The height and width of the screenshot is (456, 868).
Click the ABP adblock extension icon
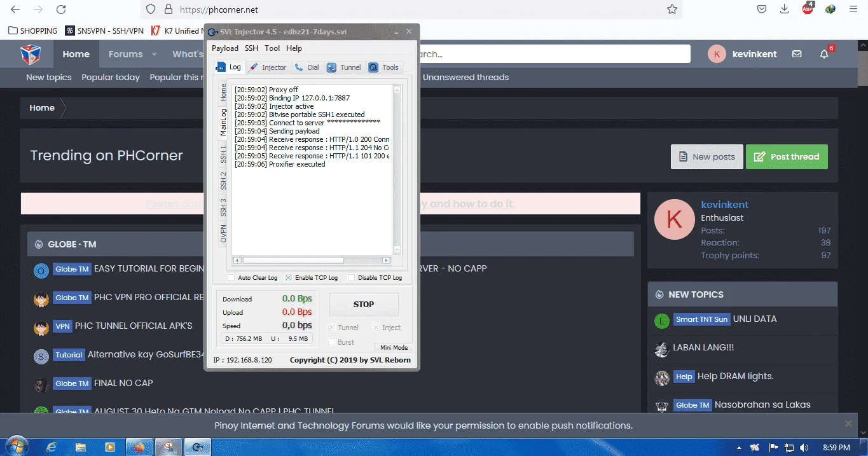(x=808, y=9)
